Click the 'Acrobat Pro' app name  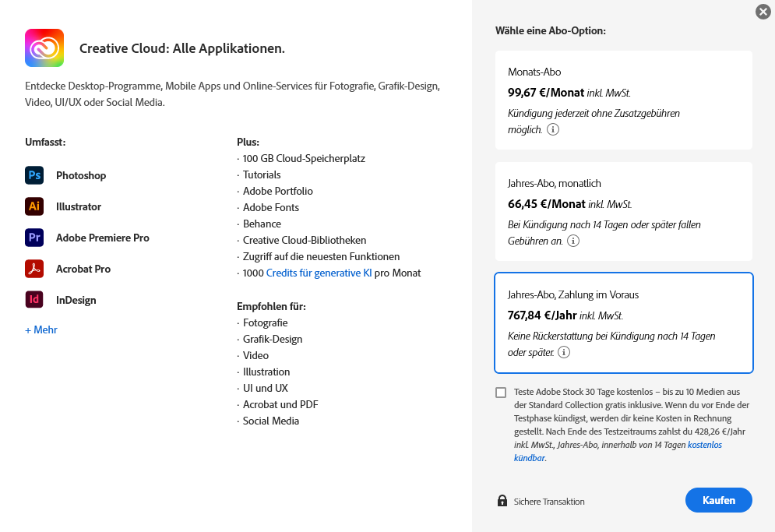click(x=83, y=269)
